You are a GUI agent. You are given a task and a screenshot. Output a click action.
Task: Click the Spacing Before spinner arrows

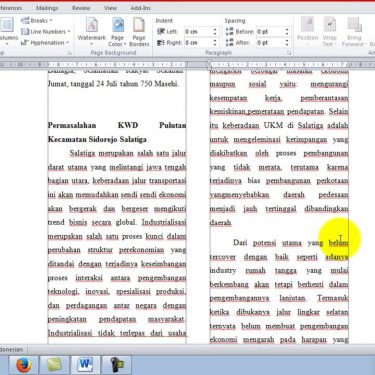pos(287,32)
